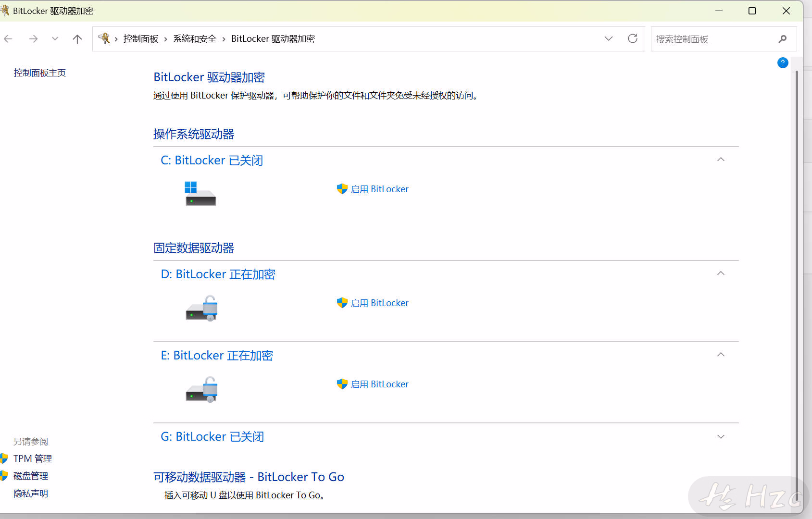This screenshot has height=519, width=812.
Task: Open 控制面板 breadcrumb
Action: 141,39
